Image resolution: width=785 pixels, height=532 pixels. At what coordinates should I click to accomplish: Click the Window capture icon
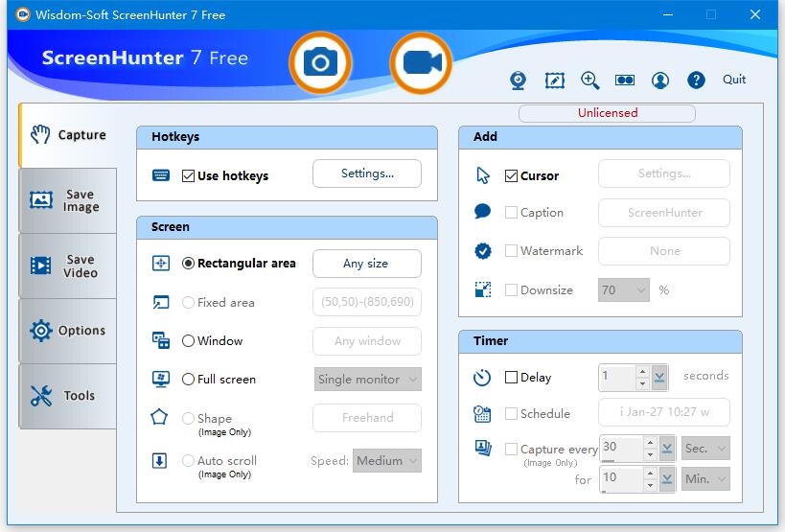[x=161, y=340]
